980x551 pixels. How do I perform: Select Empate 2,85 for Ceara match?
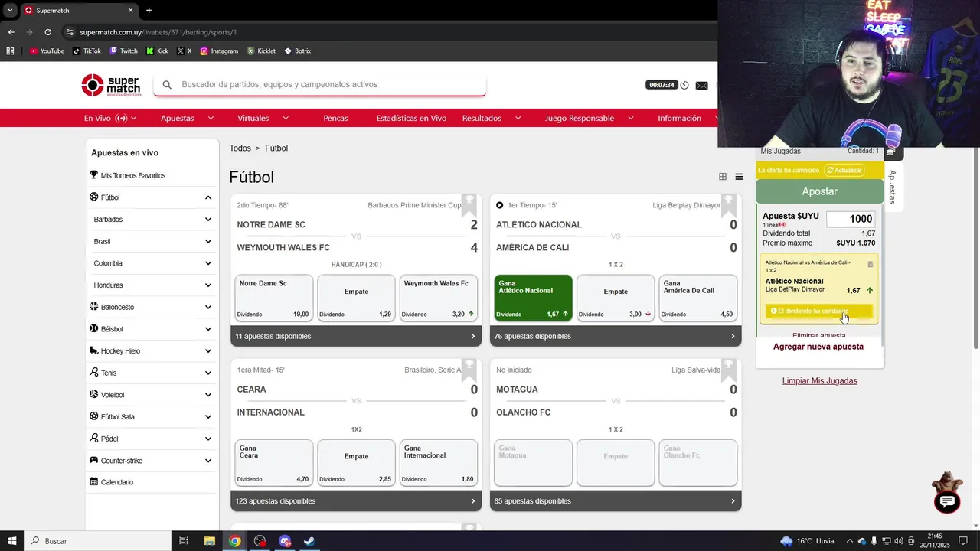(357, 463)
